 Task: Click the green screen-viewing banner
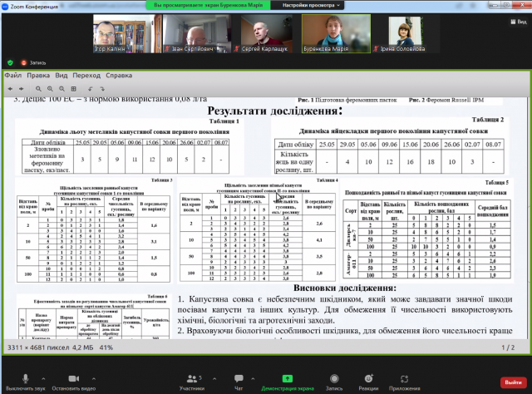(x=209, y=5)
